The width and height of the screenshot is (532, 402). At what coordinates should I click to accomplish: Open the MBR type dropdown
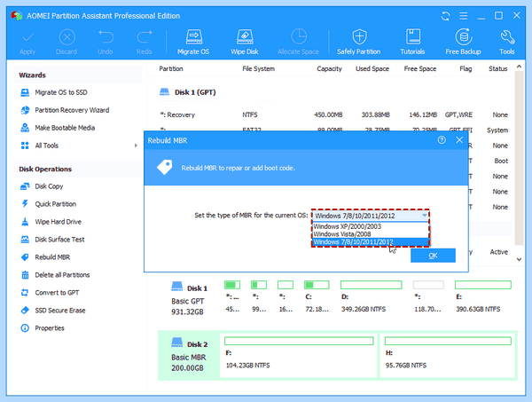tap(371, 216)
